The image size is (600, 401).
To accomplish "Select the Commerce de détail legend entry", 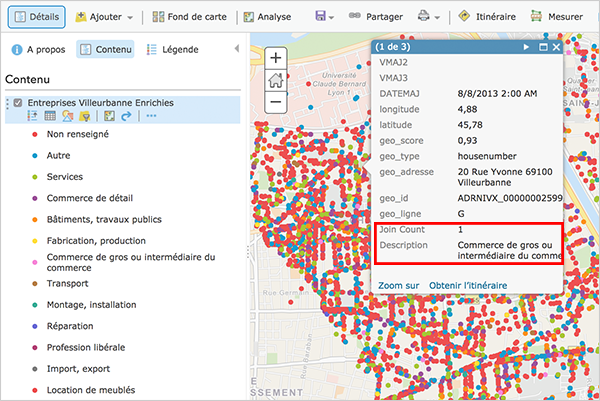I will pos(90,198).
